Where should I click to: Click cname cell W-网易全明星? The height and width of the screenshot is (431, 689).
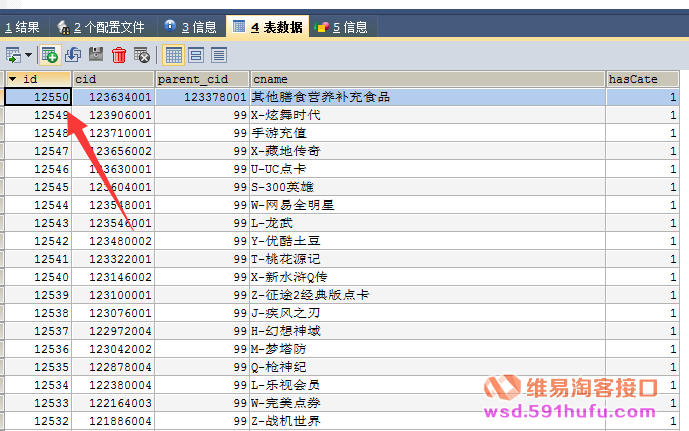click(x=428, y=205)
